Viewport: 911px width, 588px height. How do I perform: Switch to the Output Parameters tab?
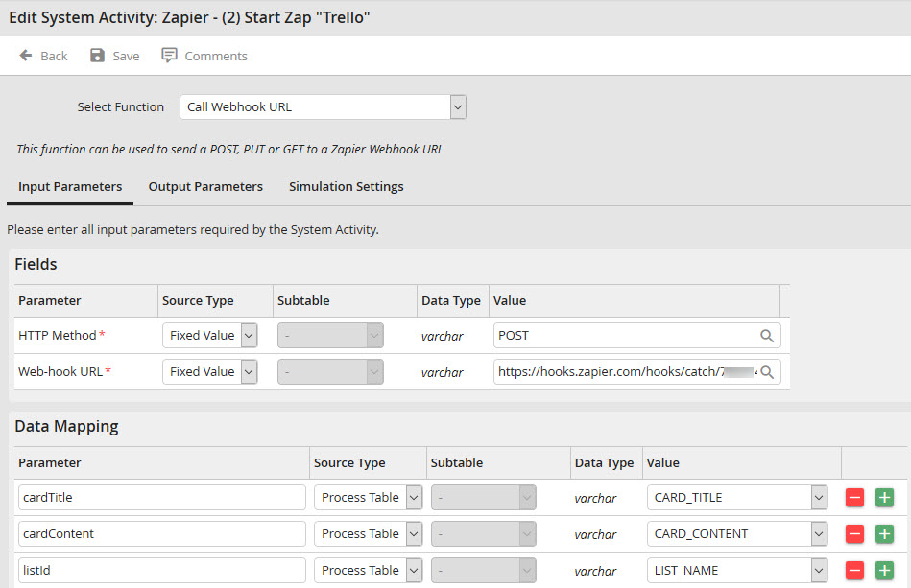pyautogui.click(x=205, y=187)
